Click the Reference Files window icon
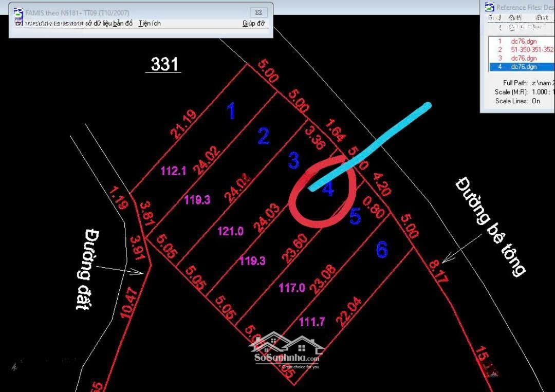This screenshot has width=555, height=392. click(x=489, y=7)
